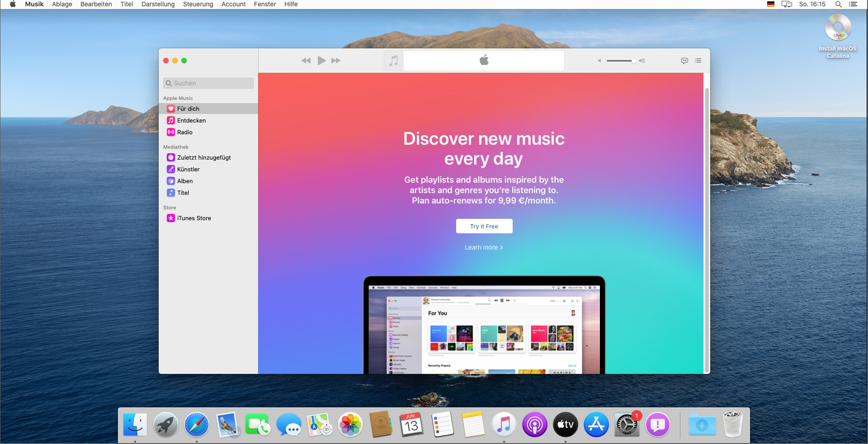Follow the Learn more link

tap(484, 247)
